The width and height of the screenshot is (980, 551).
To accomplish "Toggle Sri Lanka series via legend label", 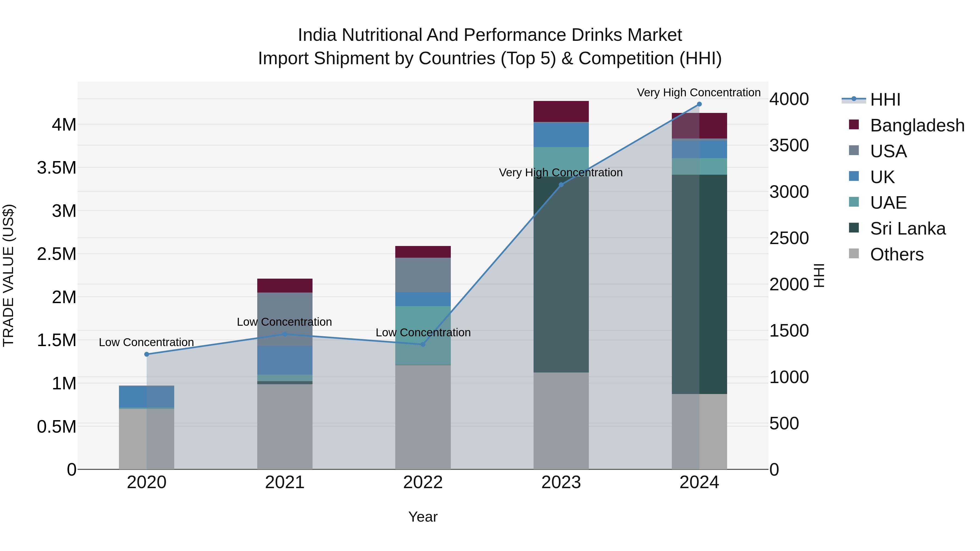I will [908, 229].
